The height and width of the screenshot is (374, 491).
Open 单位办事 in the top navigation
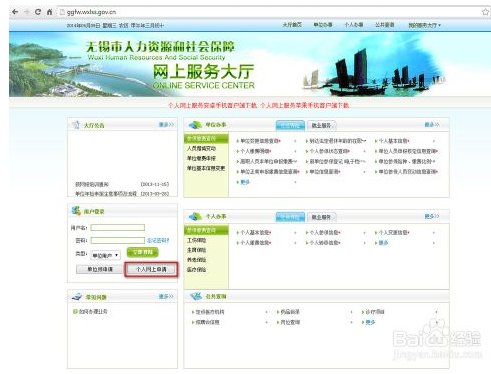pos(323,25)
